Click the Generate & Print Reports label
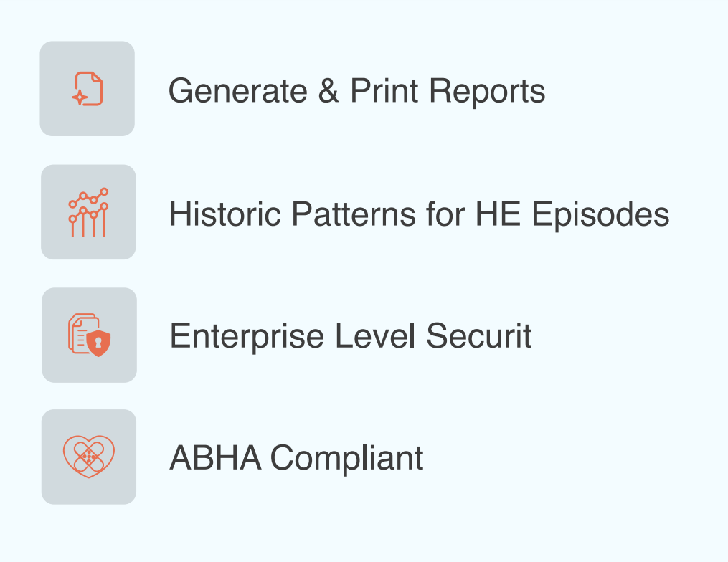This screenshot has width=728, height=562. click(x=357, y=90)
